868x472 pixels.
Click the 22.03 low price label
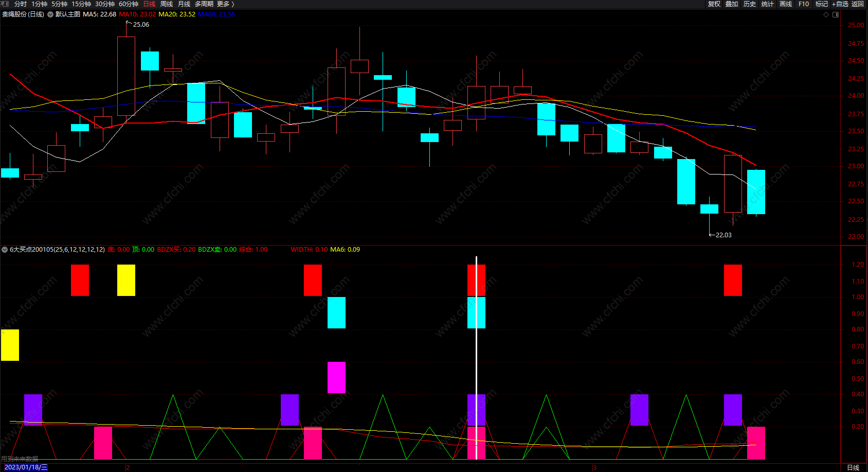[x=724, y=235]
